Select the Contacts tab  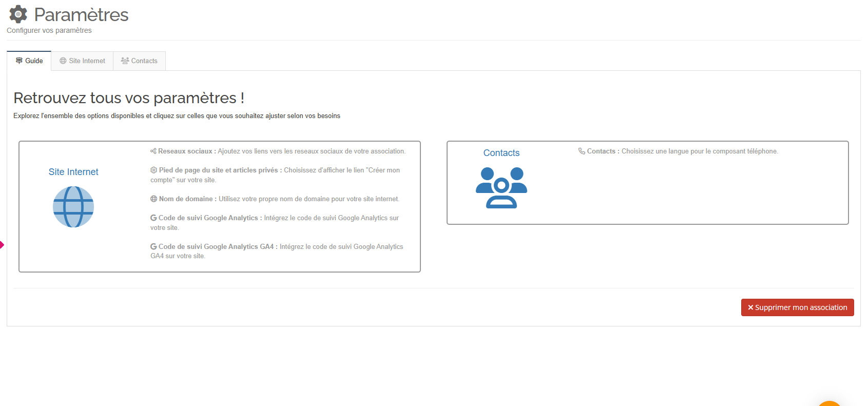(139, 61)
